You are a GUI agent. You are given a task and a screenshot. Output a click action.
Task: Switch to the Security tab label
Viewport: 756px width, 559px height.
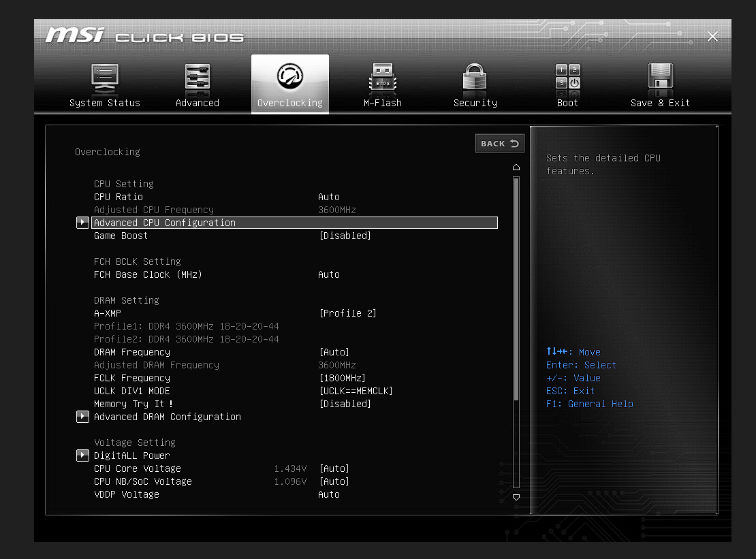[x=475, y=103]
